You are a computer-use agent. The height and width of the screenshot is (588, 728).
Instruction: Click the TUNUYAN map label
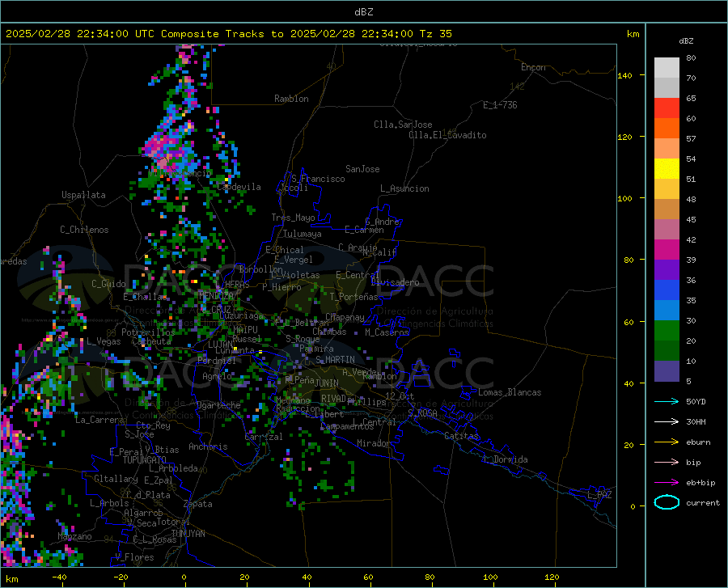click(x=188, y=534)
